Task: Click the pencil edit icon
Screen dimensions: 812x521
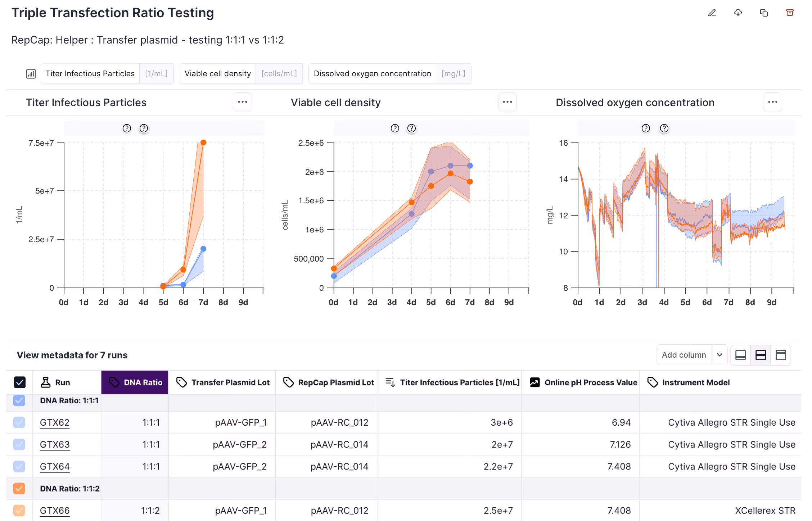Action: coord(712,13)
